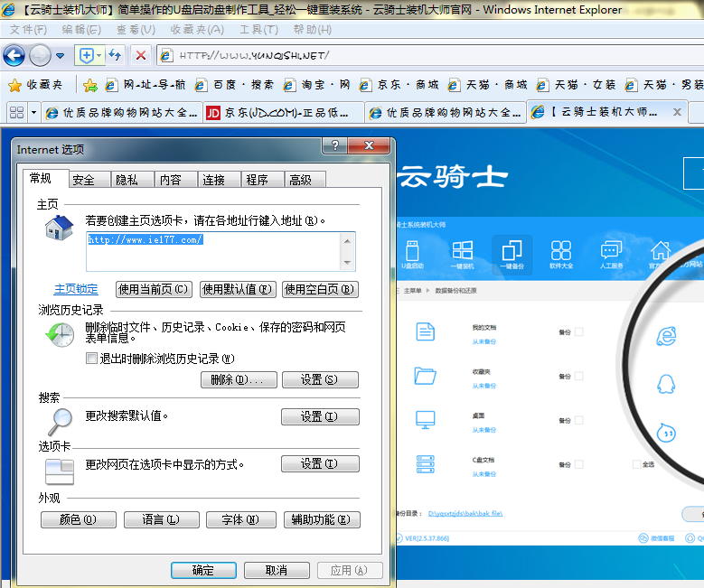Expand the tab list dropdown arrow
Viewport: 704px width, 588px height.
[33, 112]
